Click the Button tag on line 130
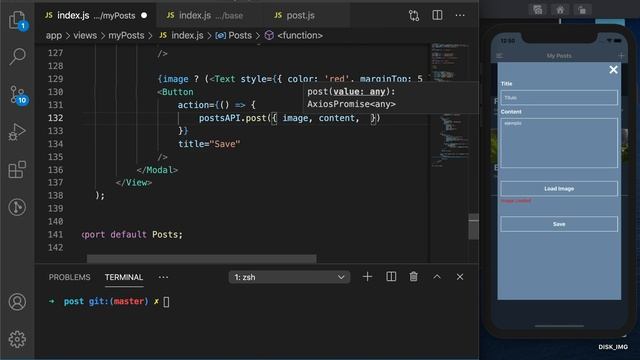Screen dimensions: 640x360 [x=176, y=92]
